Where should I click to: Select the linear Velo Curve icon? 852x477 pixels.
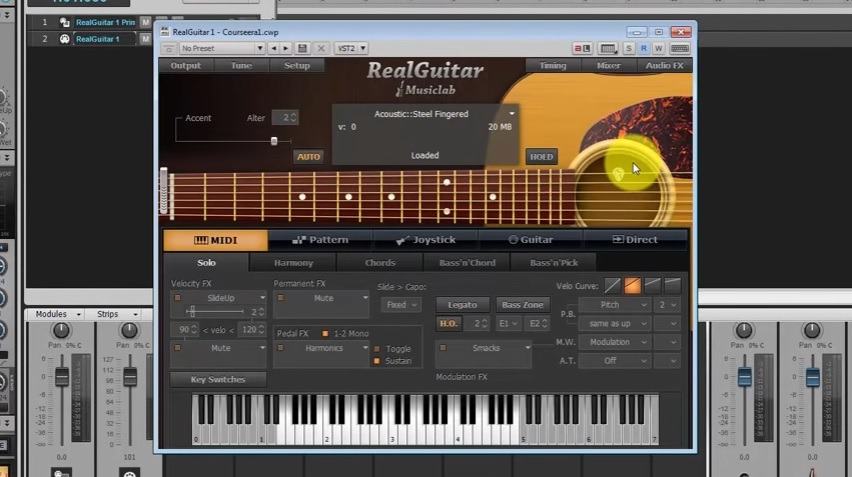pyautogui.click(x=612, y=286)
